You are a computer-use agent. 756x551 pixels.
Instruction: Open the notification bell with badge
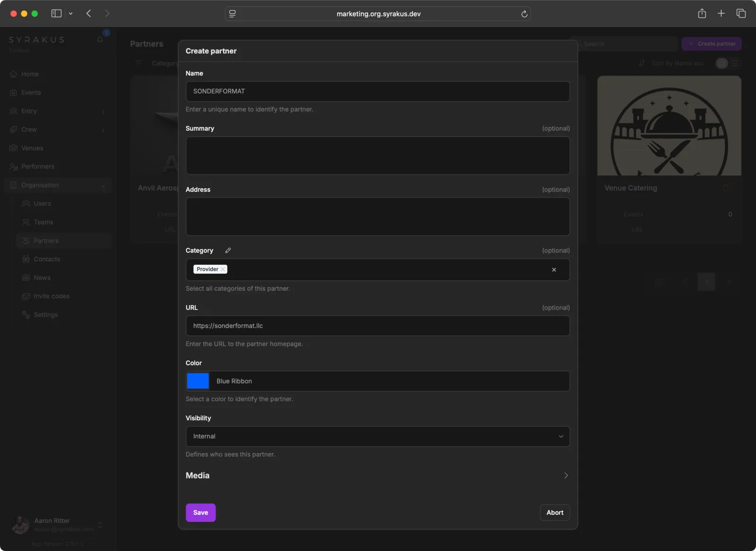coord(100,39)
